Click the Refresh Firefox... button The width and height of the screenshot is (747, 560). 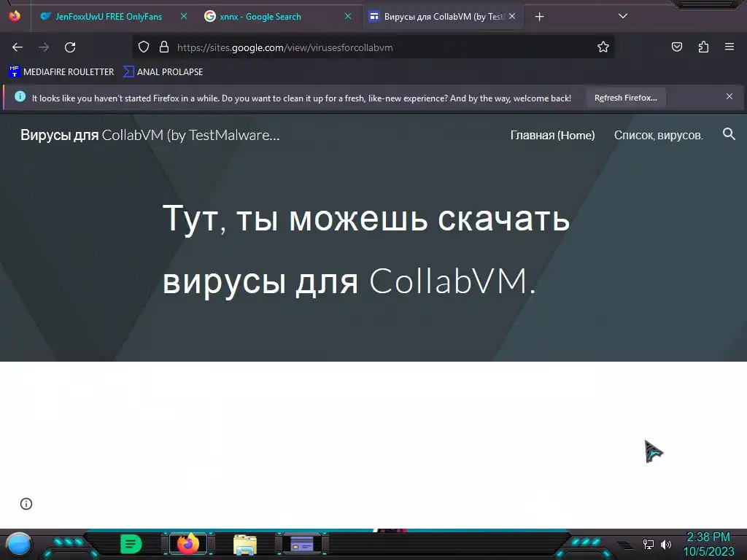pyautogui.click(x=625, y=98)
